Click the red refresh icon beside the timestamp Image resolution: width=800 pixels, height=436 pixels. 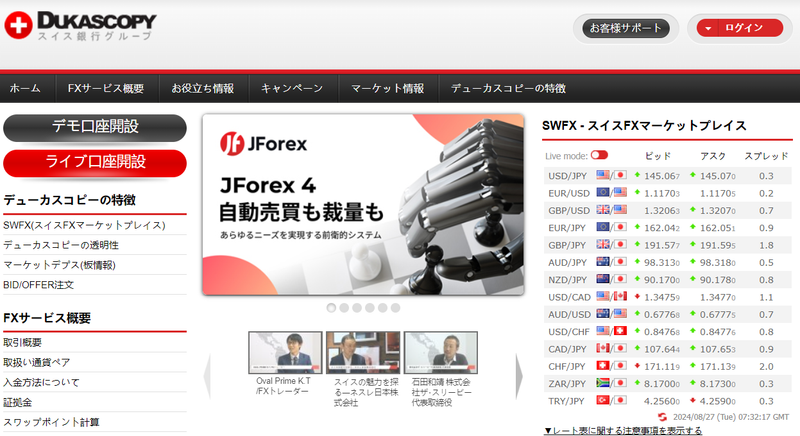[x=662, y=417]
